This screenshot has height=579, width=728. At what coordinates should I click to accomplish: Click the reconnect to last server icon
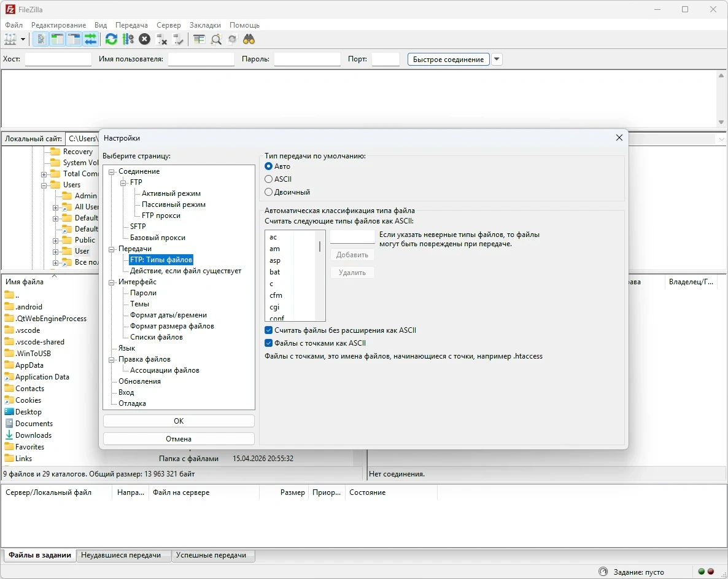coord(178,39)
